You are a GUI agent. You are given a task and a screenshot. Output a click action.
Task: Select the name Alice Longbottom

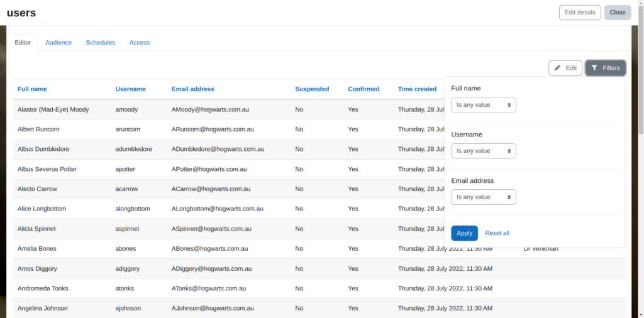[x=42, y=209]
